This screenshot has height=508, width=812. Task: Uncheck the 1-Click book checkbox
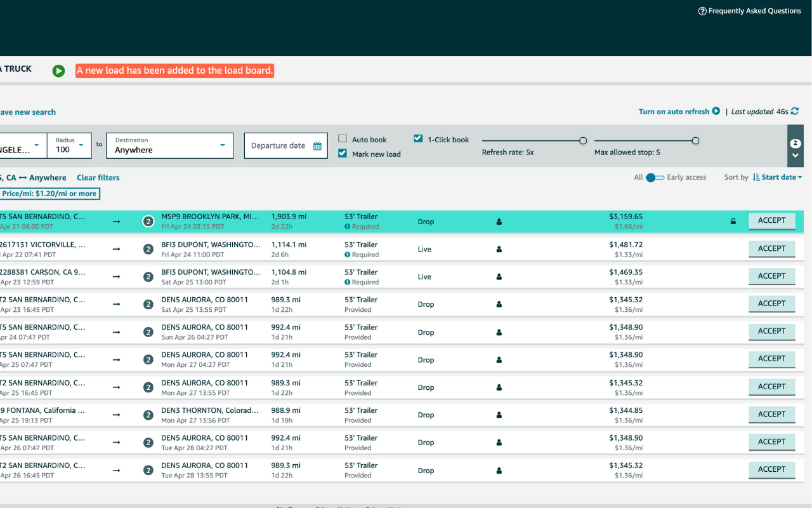[x=418, y=138]
